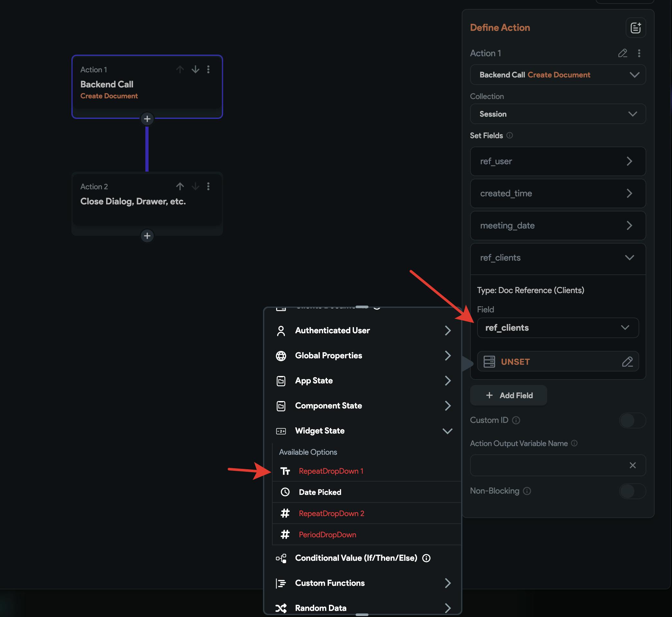Move Action 2 card up with the up arrow

point(180,186)
